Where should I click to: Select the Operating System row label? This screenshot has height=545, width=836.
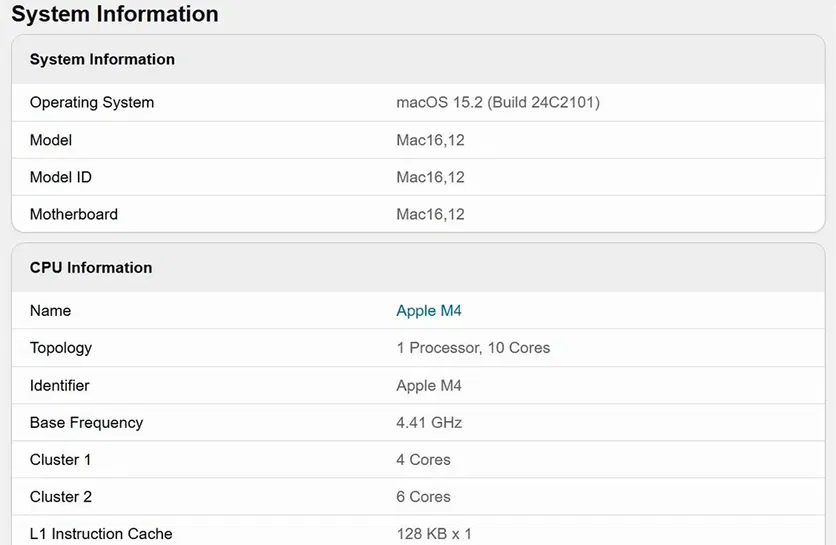[x=92, y=103]
